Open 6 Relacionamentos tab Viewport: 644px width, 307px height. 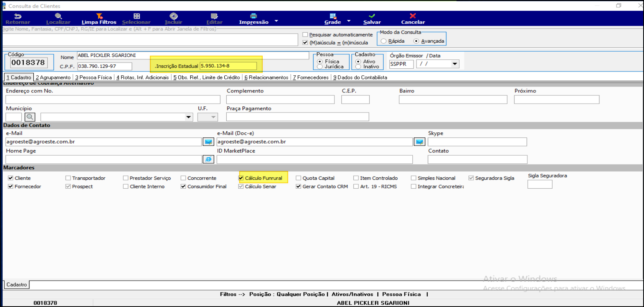tap(267, 77)
